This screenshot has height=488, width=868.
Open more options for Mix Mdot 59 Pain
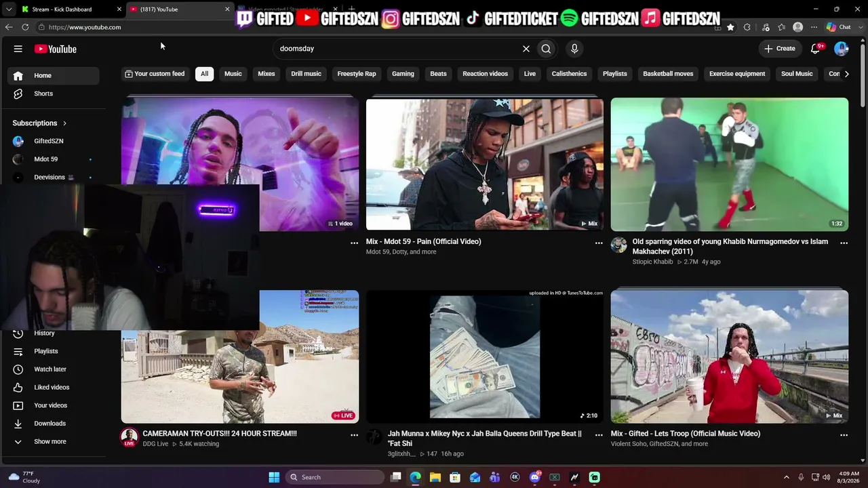tap(599, 243)
